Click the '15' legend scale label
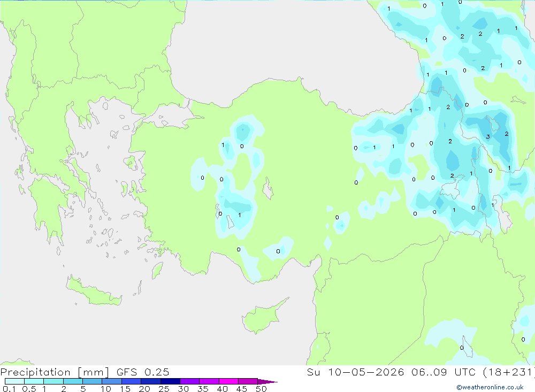Screen dimensions: 535x392 pyautogui.click(x=125, y=389)
